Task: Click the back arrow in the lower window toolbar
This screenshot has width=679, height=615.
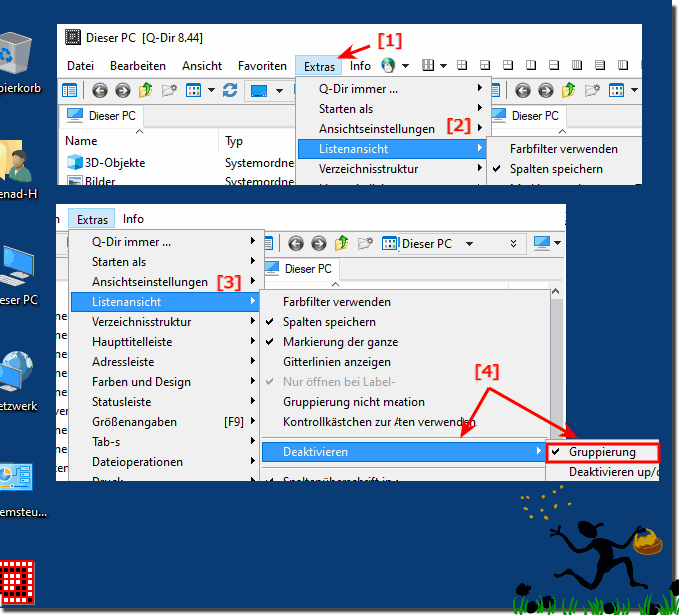Action: (296, 243)
